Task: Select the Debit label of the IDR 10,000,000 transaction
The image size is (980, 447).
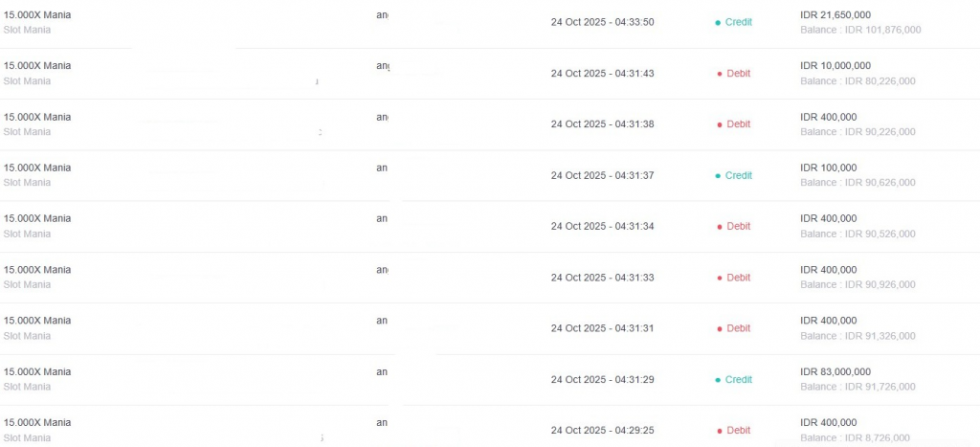Action: coord(738,74)
